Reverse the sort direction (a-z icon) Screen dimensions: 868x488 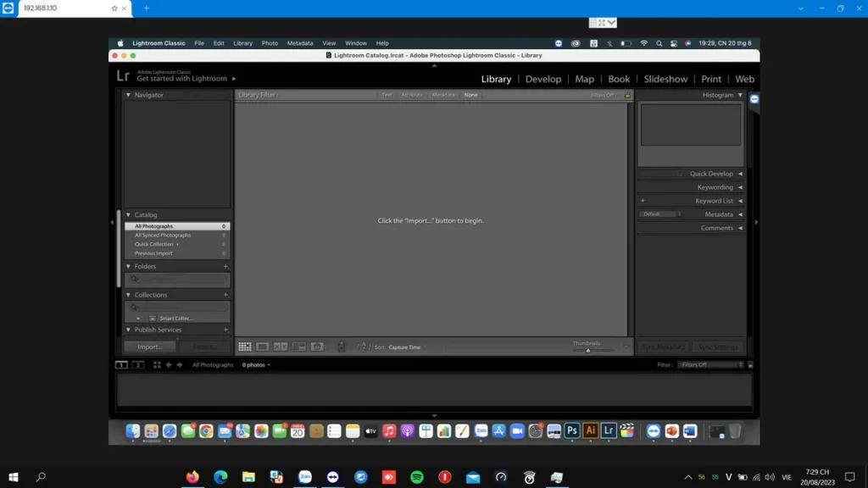363,347
